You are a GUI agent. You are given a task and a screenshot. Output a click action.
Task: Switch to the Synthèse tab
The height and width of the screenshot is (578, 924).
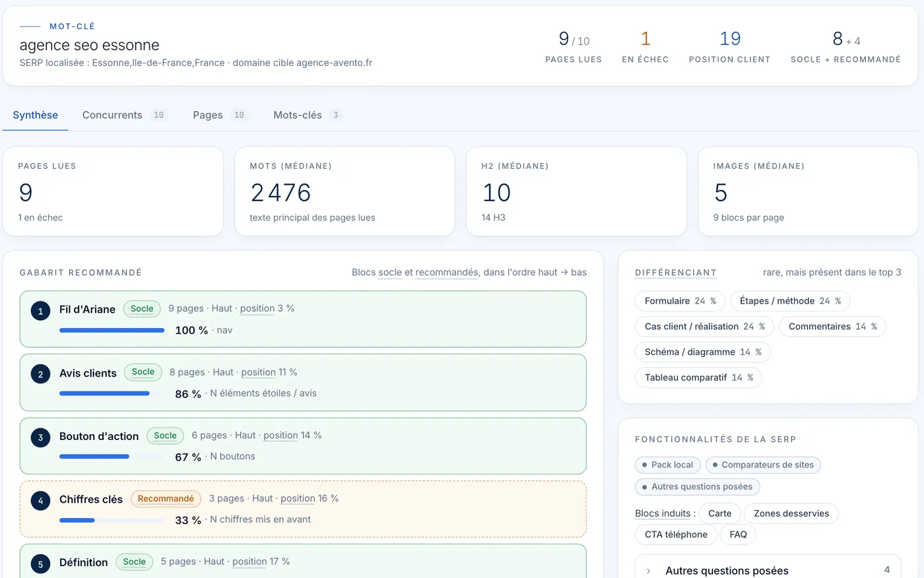point(36,115)
